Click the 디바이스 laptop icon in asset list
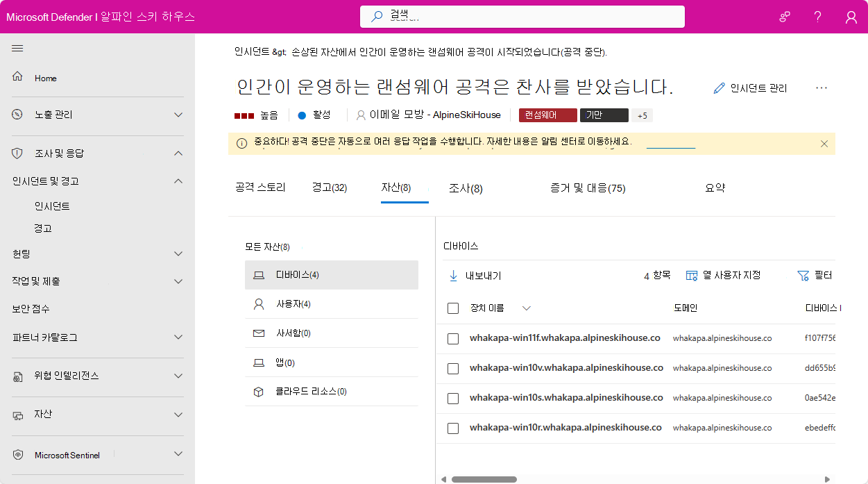This screenshot has width=868, height=484. coord(259,275)
